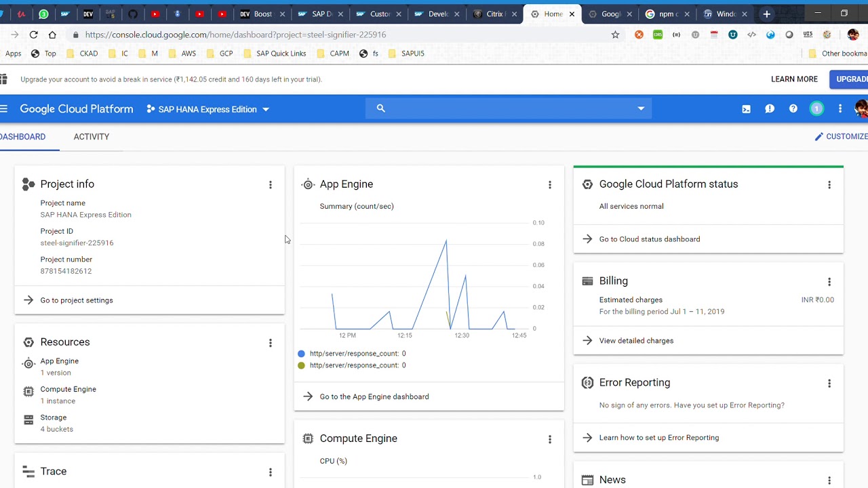The width and height of the screenshot is (868, 488).
Task: Reload the page with browser refresh icon
Action: tap(33, 35)
